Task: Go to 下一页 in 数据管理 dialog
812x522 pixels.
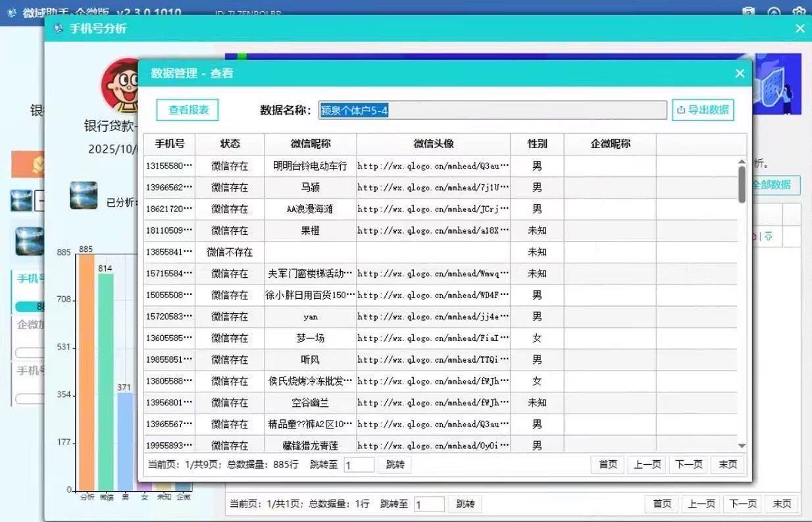Action: [x=688, y=465]
